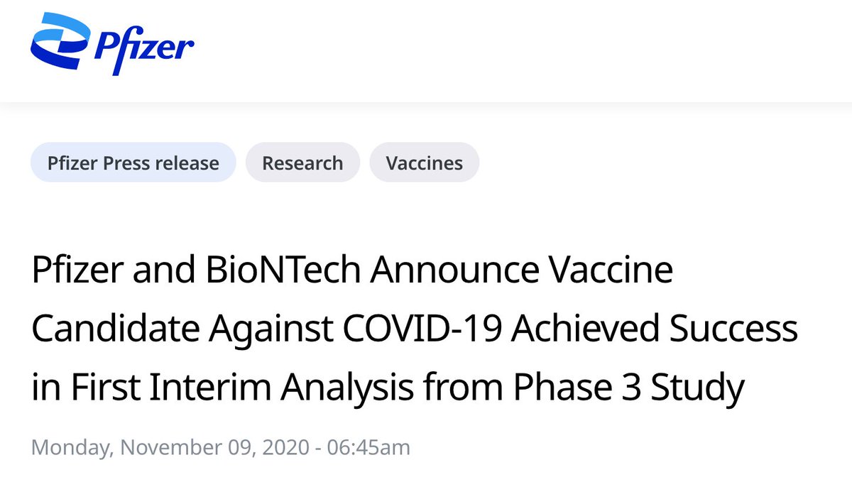Click empty header area right of Pfizer logo
The height and width of the screenshot is (504, 852).
(x=497, y=48)
